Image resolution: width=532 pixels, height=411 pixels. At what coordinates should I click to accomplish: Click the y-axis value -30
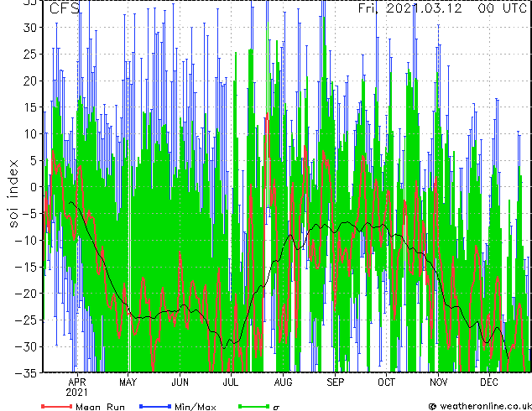click(x=27, y=347)
